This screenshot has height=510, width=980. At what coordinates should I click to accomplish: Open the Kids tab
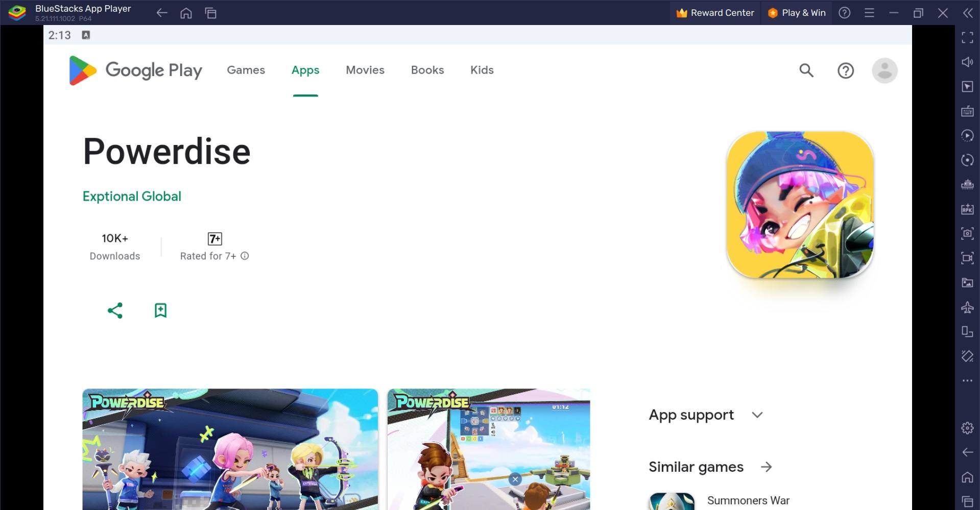click(482, 70)
